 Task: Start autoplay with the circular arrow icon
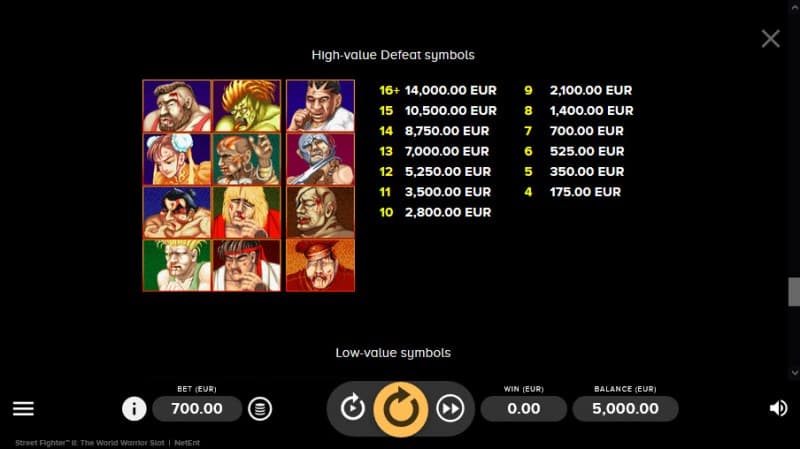pos(353,408)
